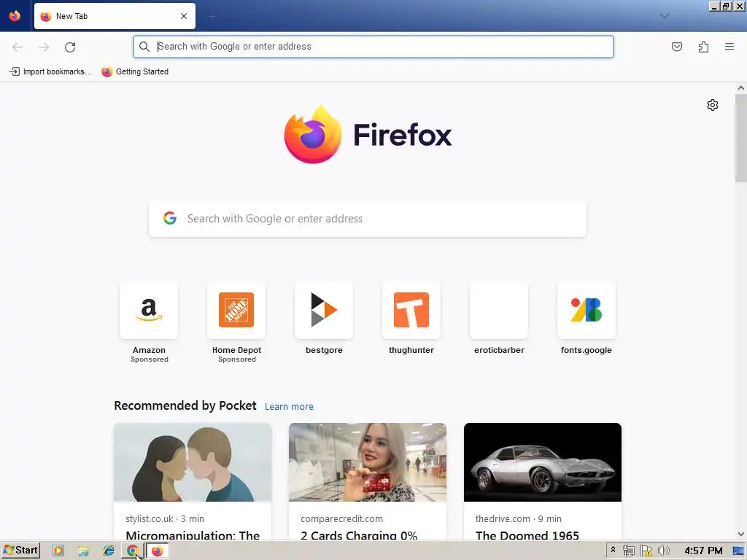The image size is (747, 560).
Task: Open new tab personalize gear
Action: coord(712,105)
